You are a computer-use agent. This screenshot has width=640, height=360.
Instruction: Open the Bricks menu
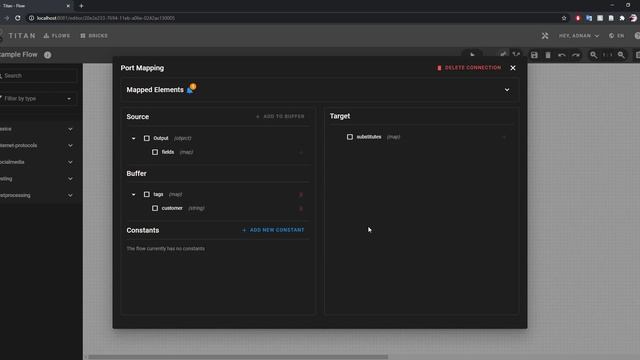tap(94, 36)
